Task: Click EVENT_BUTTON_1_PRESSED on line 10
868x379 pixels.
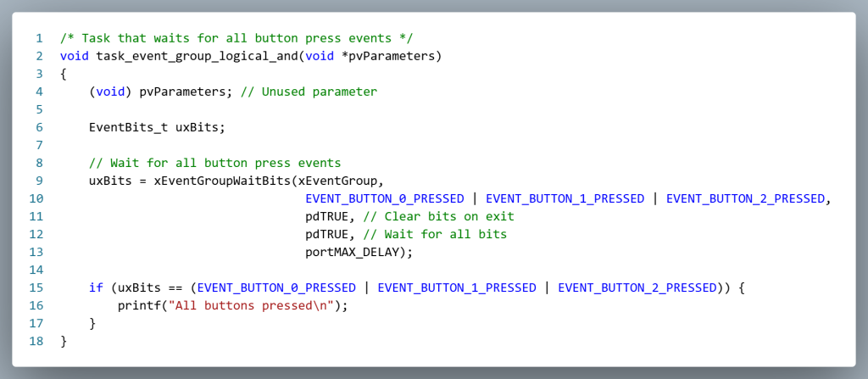Action: coord(565,198)
